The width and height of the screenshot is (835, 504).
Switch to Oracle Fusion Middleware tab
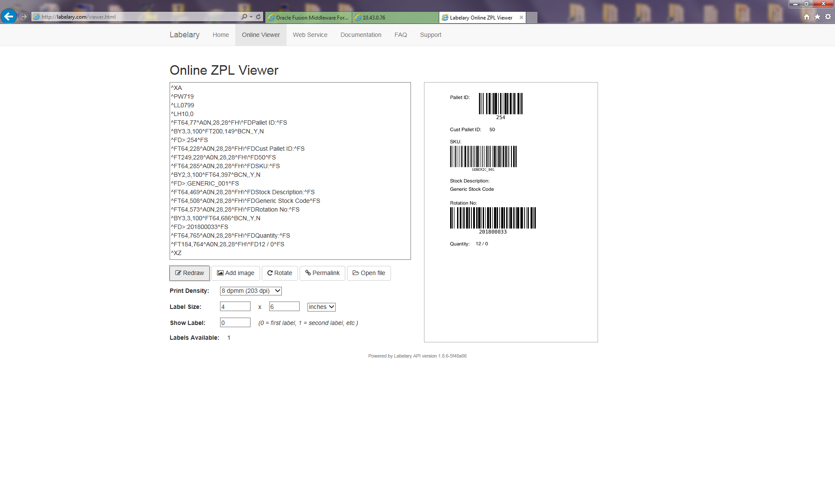tap(308, 17)
